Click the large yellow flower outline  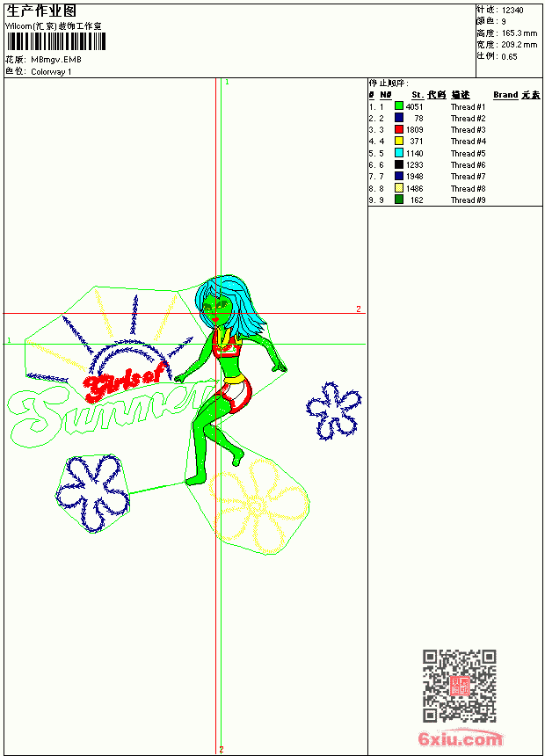coord(258,505)
